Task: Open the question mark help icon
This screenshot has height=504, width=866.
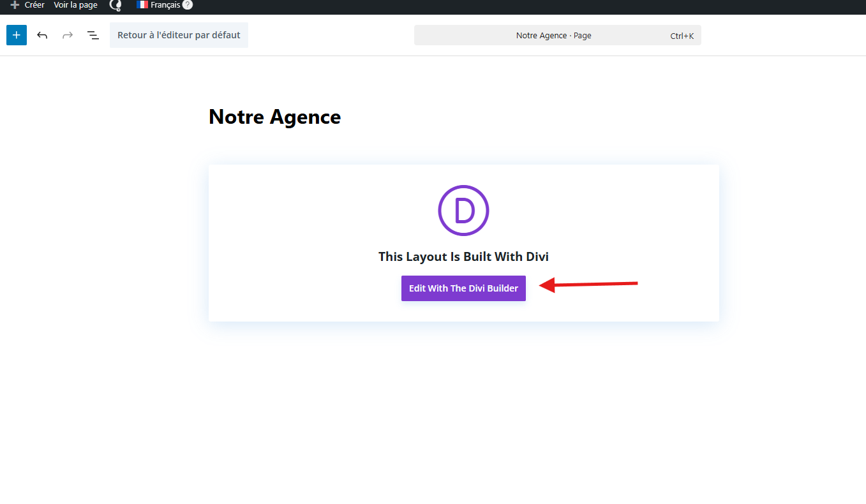Action: click(x=188, y=5)
